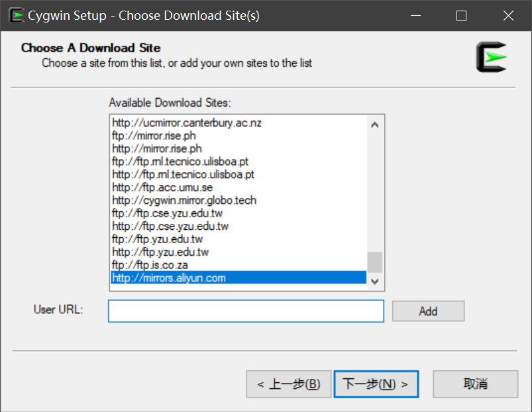The height and width of the screenshot is (412, 532).
Task: Click the scrollbar up arrow
Action: [x=374, y=123]
